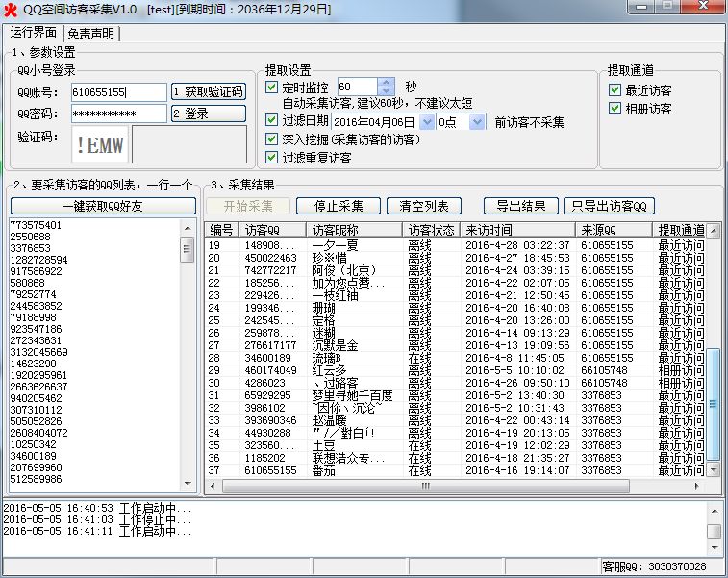Image resolution: width=728 pixels, height=578 pixels.
Task: Click the captcha image !EMW
Action: click(100, 144)
